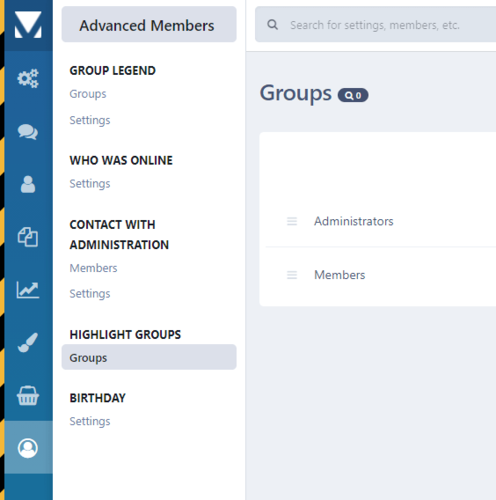Click the logo icon at sidebar top

point(28,25)
